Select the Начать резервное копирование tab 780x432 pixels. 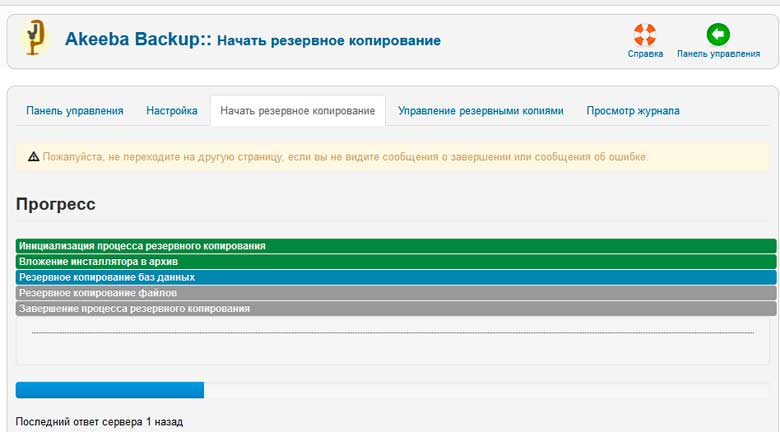coord(297,110)
